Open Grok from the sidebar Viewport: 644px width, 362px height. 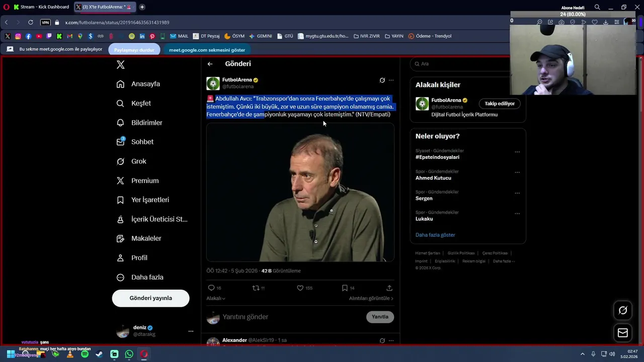131,161
